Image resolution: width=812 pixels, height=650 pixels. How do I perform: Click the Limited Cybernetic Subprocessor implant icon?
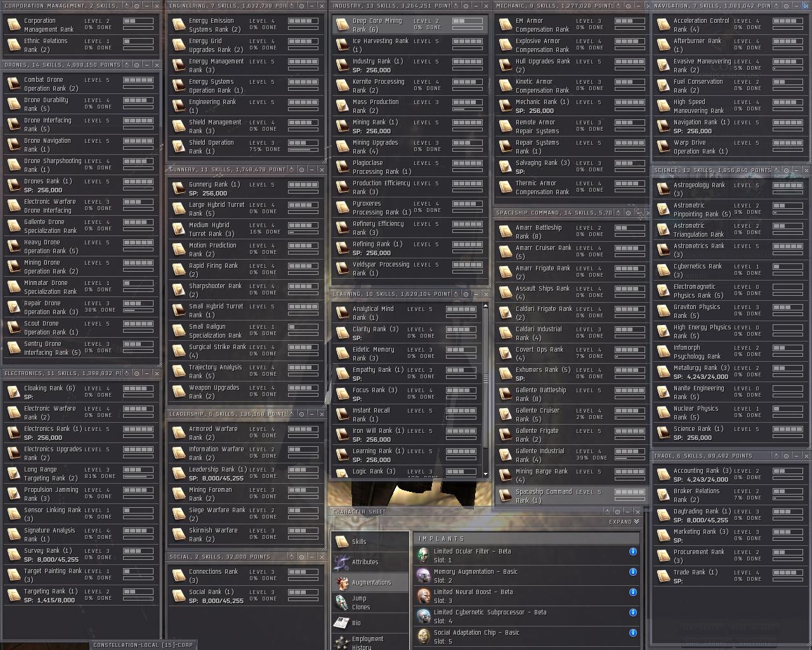[x=423, y=616]
